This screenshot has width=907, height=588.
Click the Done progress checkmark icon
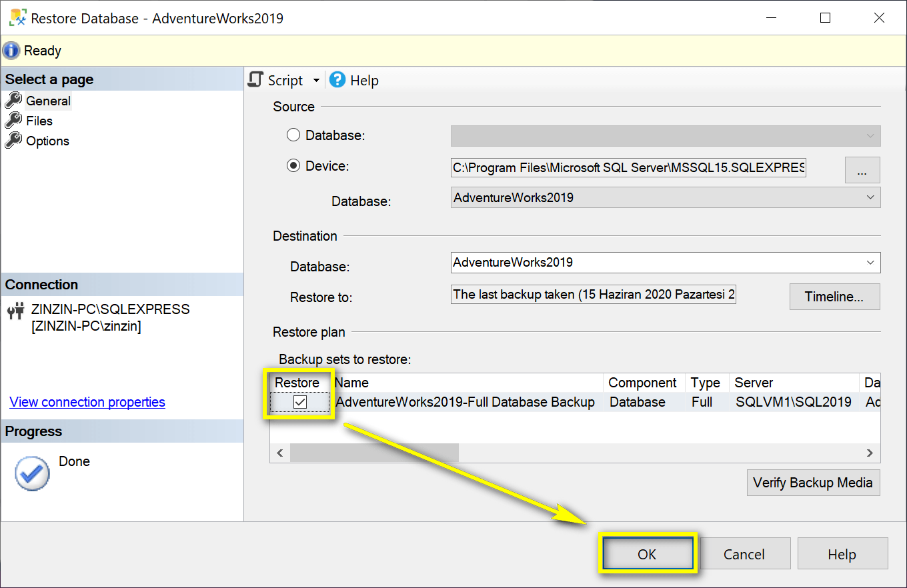tap(32, 473)
